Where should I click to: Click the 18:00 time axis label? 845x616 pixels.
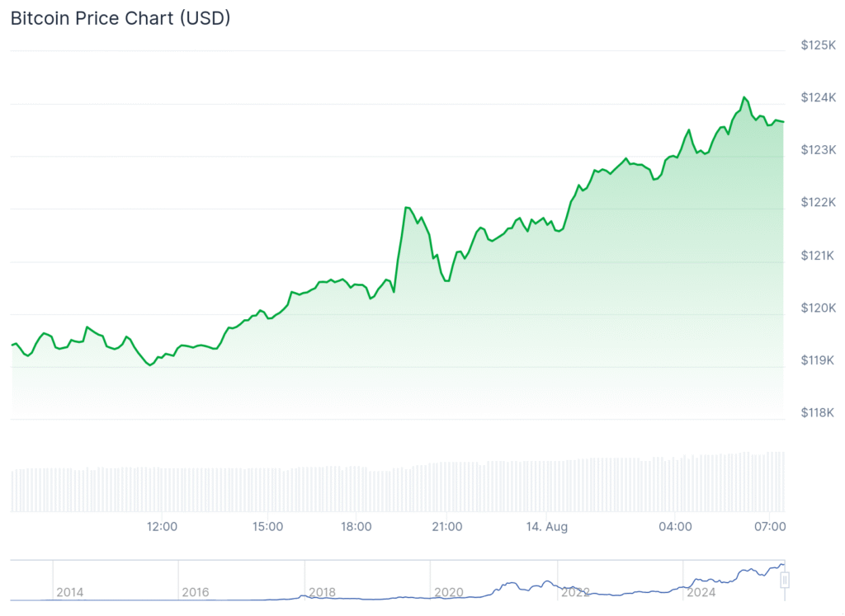tap(356, 526)
